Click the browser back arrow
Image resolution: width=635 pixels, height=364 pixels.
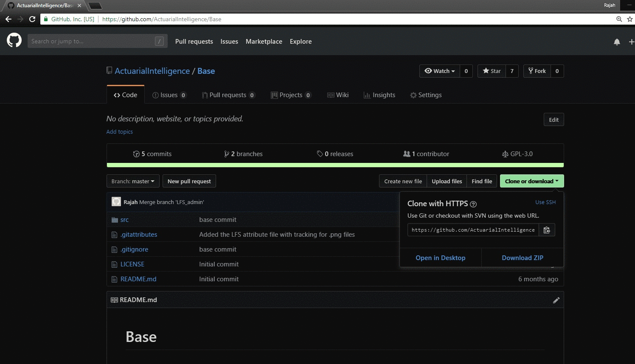8,19
